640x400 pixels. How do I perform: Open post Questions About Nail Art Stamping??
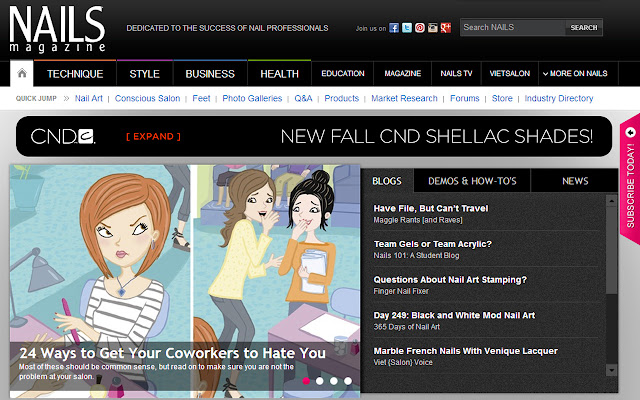[450, 280]
